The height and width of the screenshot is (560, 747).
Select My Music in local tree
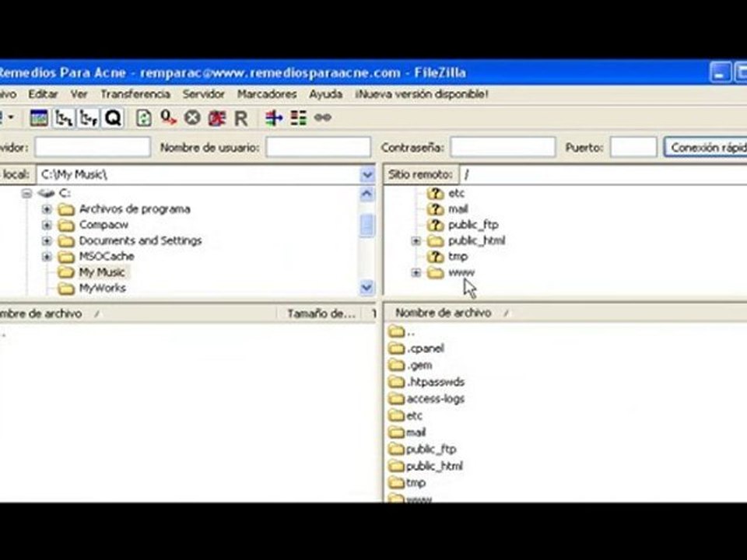pos(102,272)
